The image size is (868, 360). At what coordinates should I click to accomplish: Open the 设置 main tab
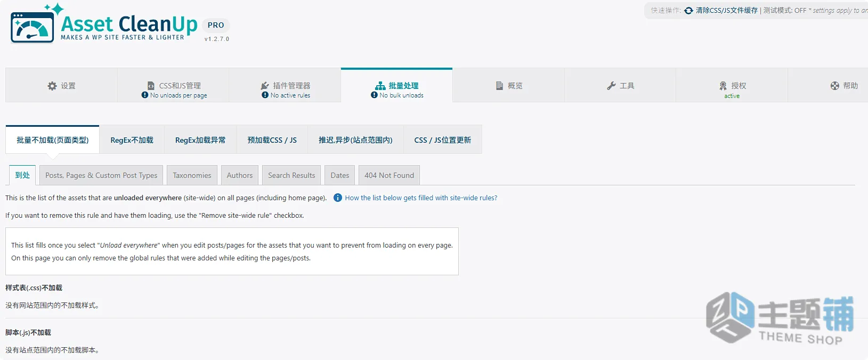tap(61, 85)
